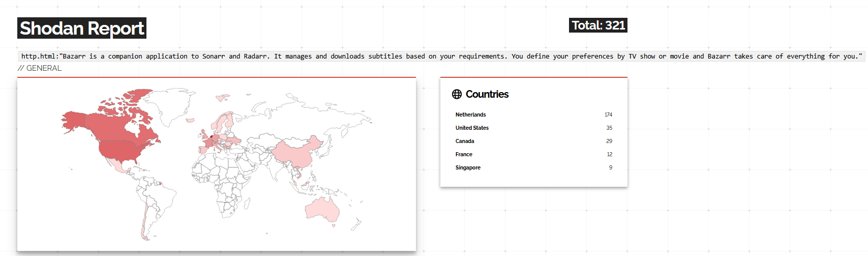Select the http.html query string text
Image resolution: width=868 pixels, height=256 pixels.
point(441,56)
